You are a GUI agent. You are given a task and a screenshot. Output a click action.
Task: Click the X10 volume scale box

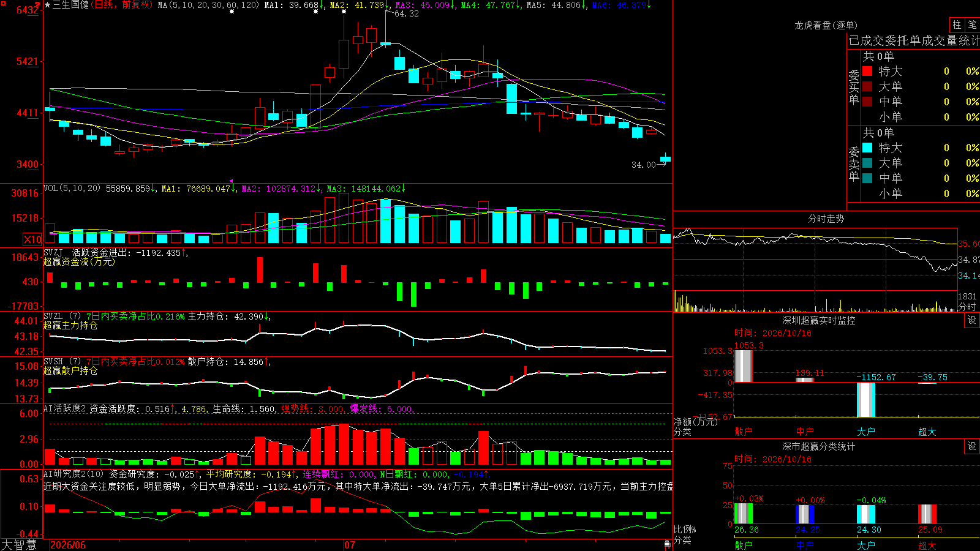[32, 239]
